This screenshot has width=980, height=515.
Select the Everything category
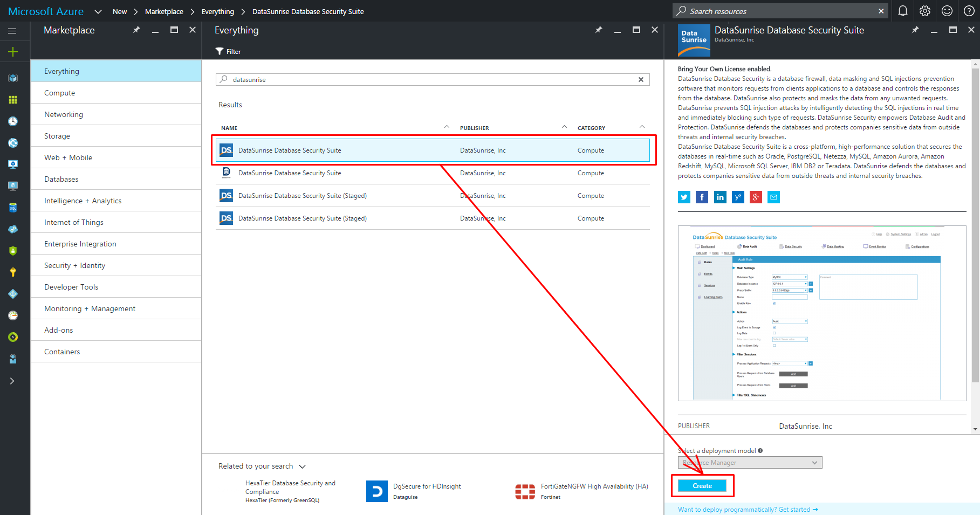coord(116,71)
